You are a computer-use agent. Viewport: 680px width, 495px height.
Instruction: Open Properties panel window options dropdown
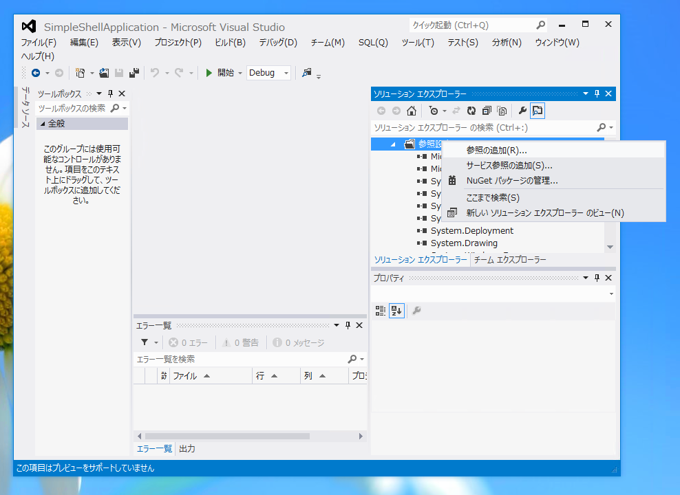(x=585, y=278)
